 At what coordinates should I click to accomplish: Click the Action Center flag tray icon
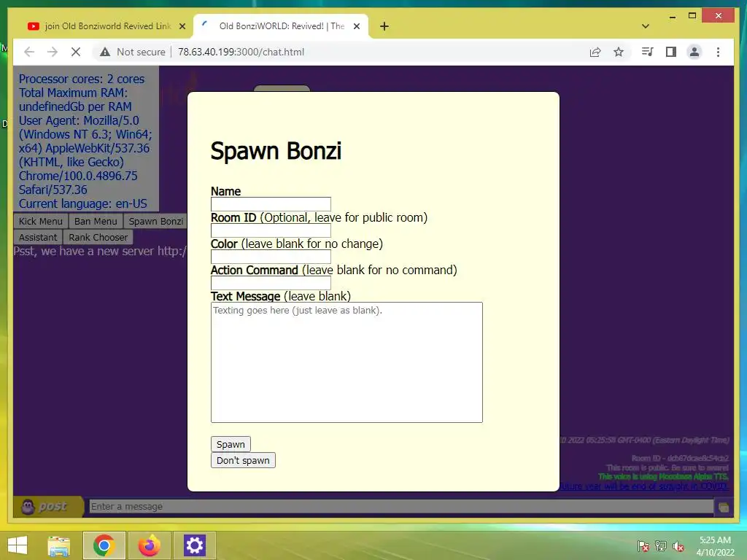coord(643,546)
